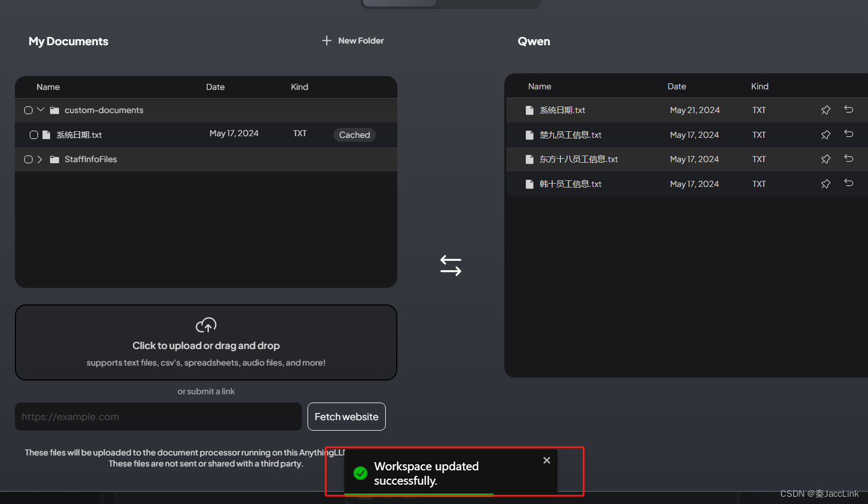Image resolution: width=868 pixels, height=504 pixels.
Task: Click the StaffInfoFiles folder icon
Action: click(55, 159)
